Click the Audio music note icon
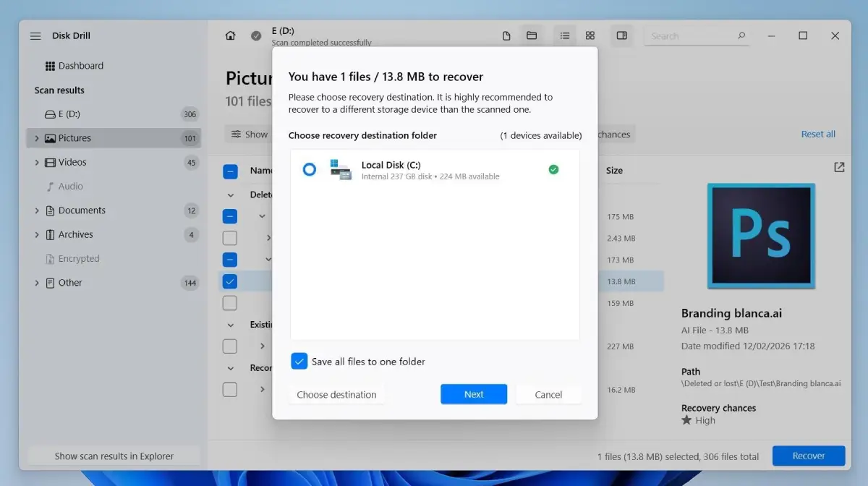868x486 pixels. [x=50, y=187]
